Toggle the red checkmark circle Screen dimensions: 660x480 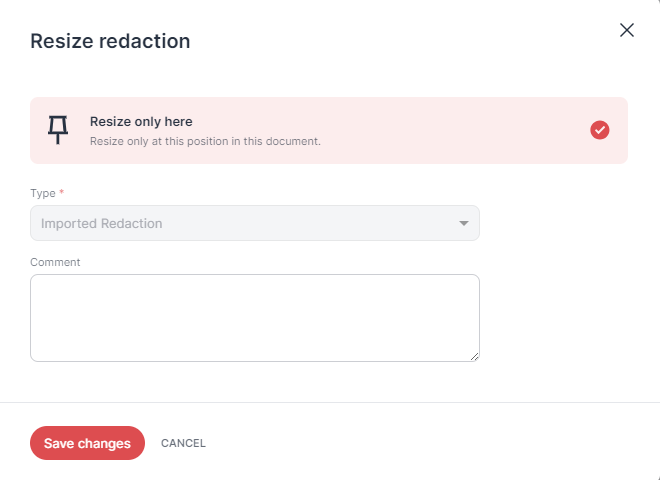599,130
